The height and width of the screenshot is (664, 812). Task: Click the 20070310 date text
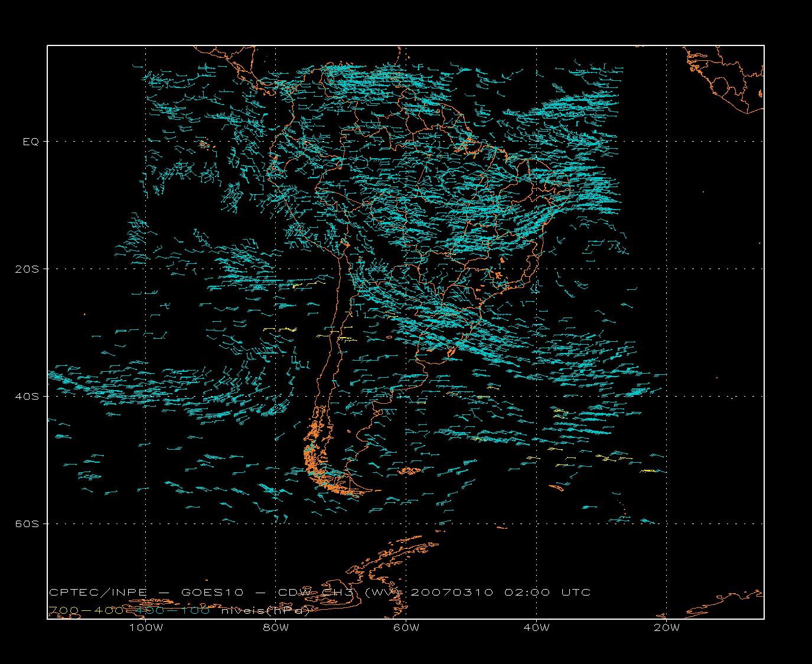pos(452,592)
